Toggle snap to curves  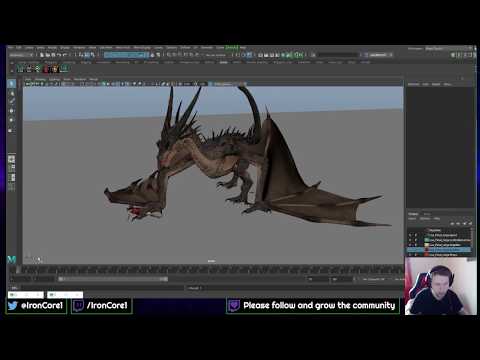(x=175, y=54)
